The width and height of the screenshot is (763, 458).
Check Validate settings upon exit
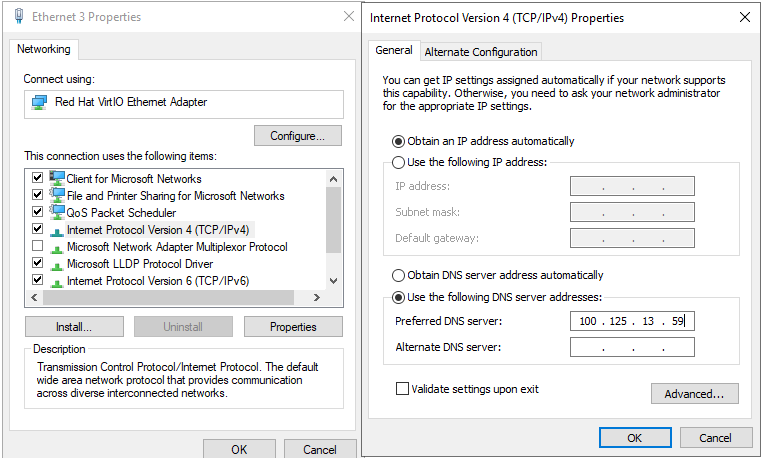coord(402,389)
